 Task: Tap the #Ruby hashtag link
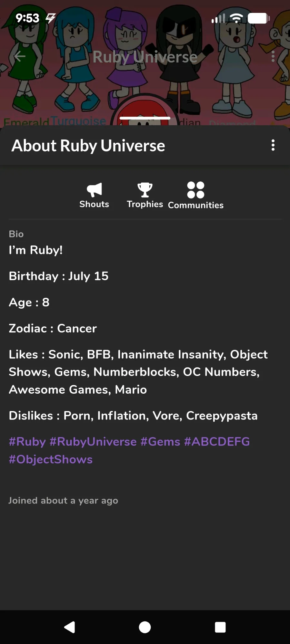pos(27,442)
